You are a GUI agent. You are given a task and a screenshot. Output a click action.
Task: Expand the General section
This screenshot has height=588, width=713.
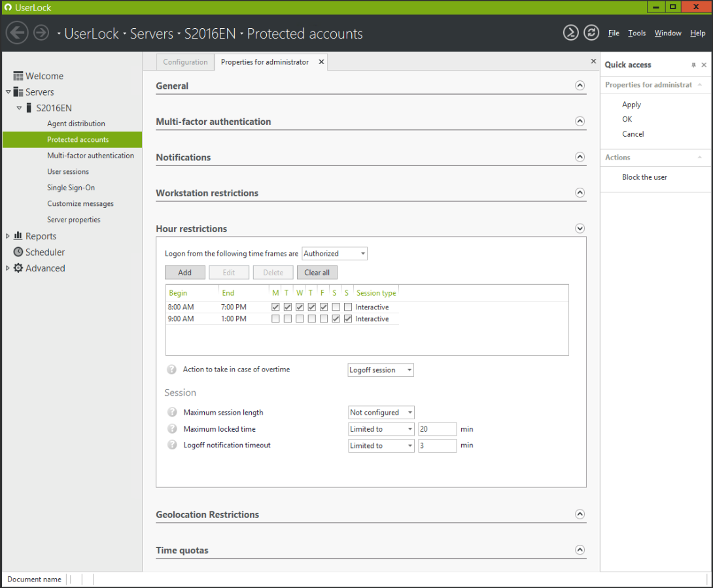pyautogui.click(x=580, y=86)
